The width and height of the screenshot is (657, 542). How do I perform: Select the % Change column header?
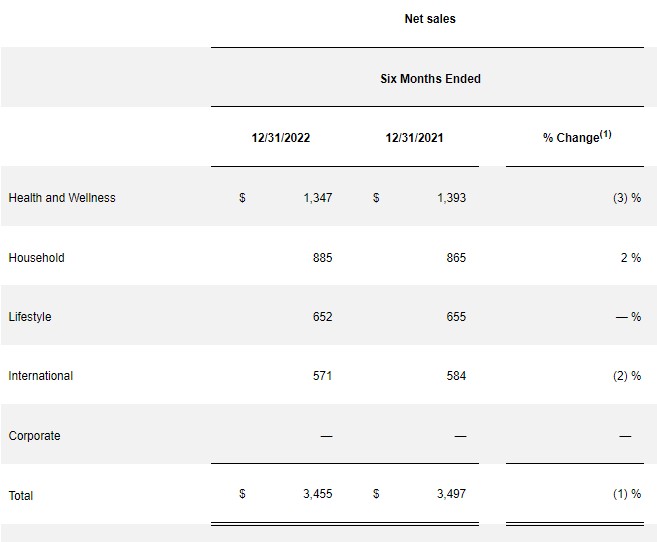tap(577, 137)
